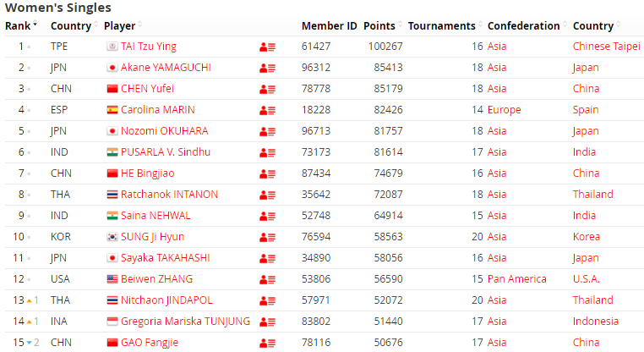Open profile card icon for TAI Tzu Ying
Image resolution: width=644 pixels, height=352 pixels.
(x=267, y=47)
